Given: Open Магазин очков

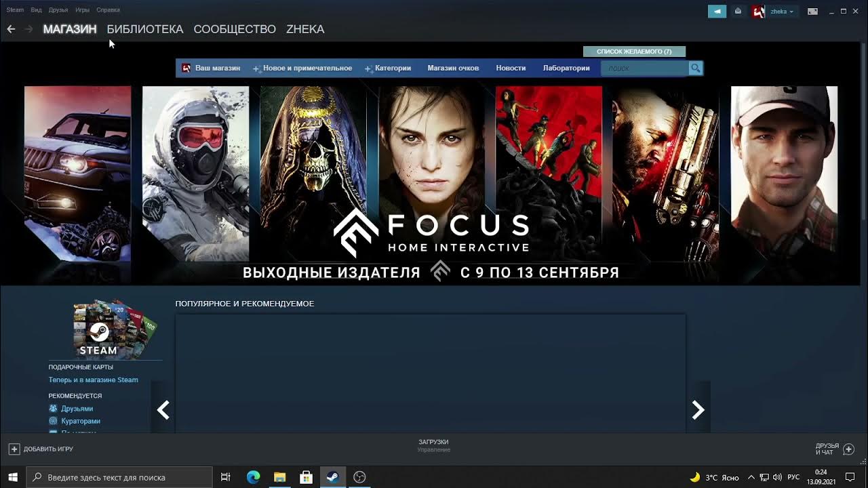Looking at the screenshot, I should pos(453,68).
